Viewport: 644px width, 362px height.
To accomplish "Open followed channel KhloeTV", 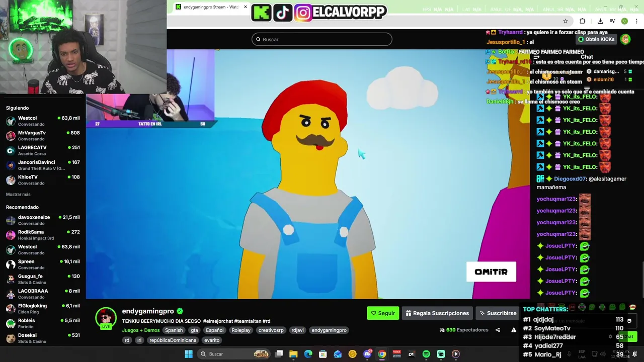I will click(43, 180).
